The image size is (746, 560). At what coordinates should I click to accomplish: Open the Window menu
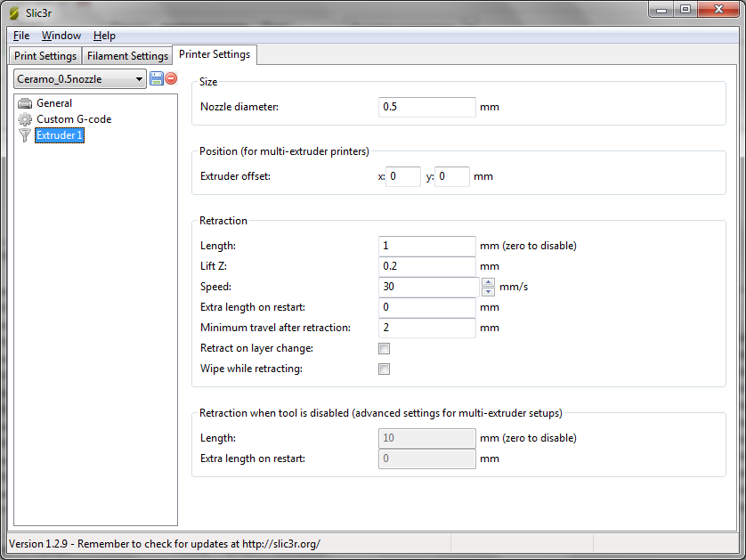tap(61, 36)
